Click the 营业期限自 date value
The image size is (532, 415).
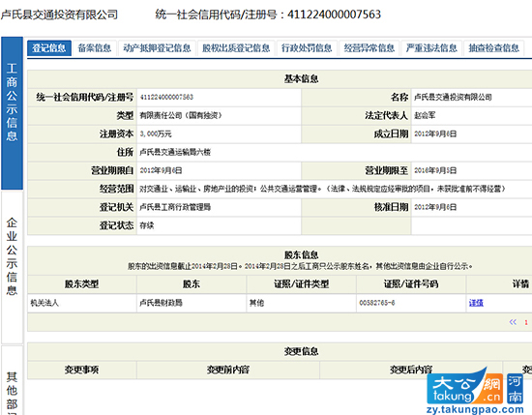(161, 170)
